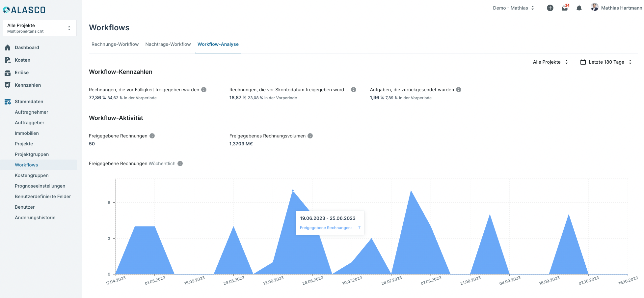Click the chart peak data point for 19.06.2023
644x298 pixels.
pyautogui.click(x=293, y=191)
